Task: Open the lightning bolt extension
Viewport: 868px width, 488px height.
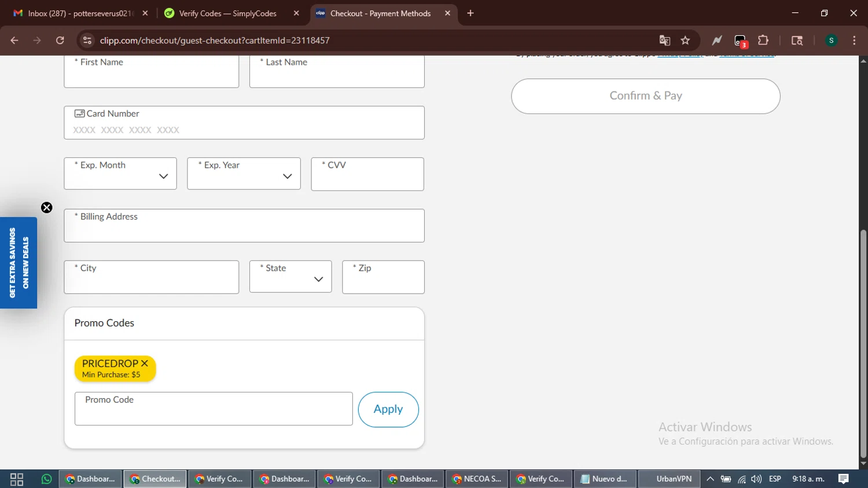Action: click(717, 41)
